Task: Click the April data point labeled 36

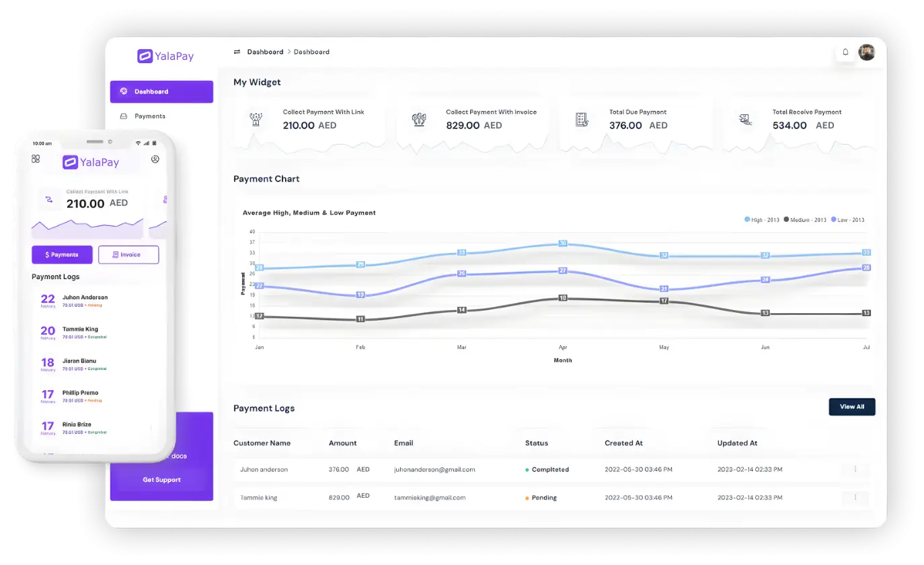Action: point(563,243)
